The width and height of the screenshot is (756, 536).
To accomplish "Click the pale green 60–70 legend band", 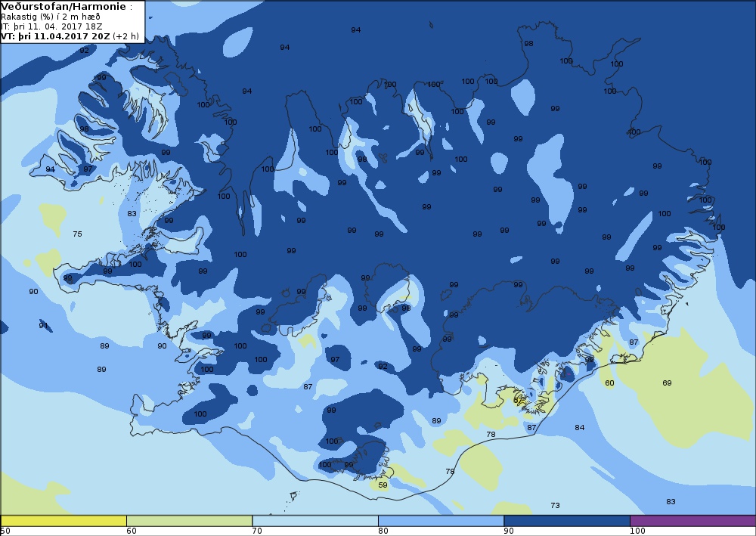I will click(189, 521).
